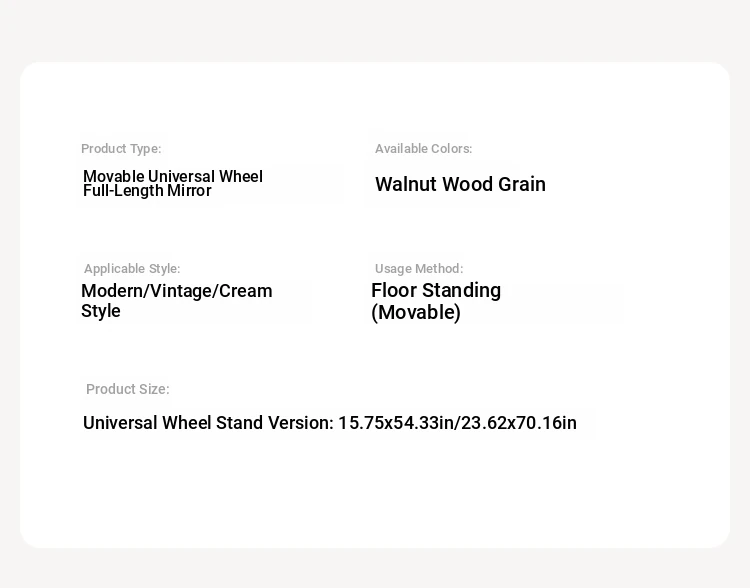Click the 15.75x54.33in dimension

click(x=395, y=423)
